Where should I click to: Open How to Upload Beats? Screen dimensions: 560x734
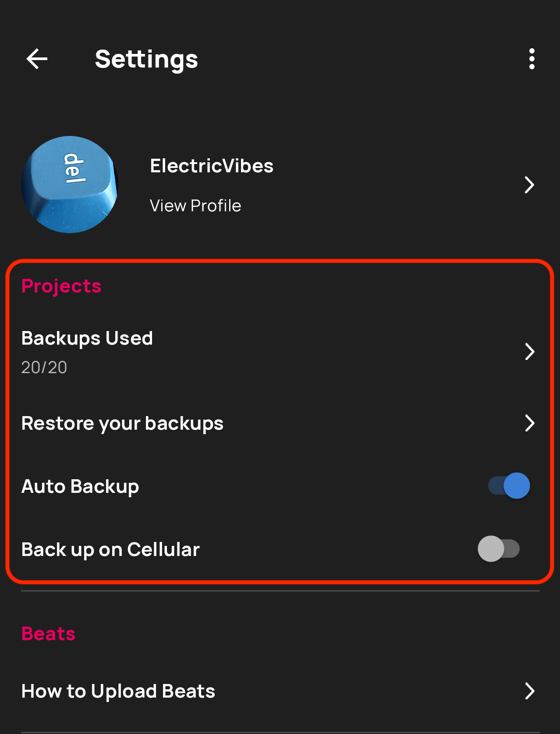tap(118, 691)
